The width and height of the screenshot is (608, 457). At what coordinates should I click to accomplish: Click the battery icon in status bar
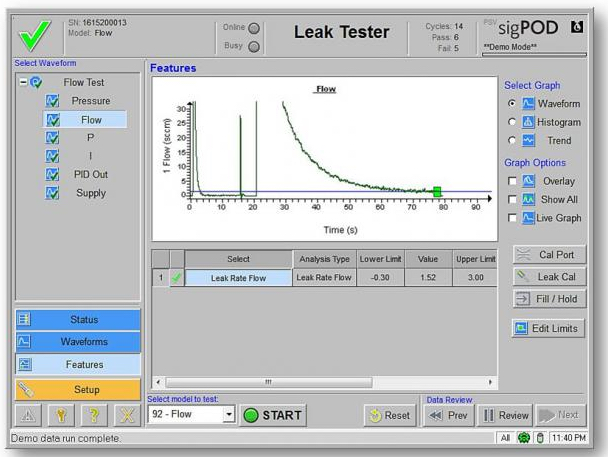pyautogui.click(x=540, y=438)
